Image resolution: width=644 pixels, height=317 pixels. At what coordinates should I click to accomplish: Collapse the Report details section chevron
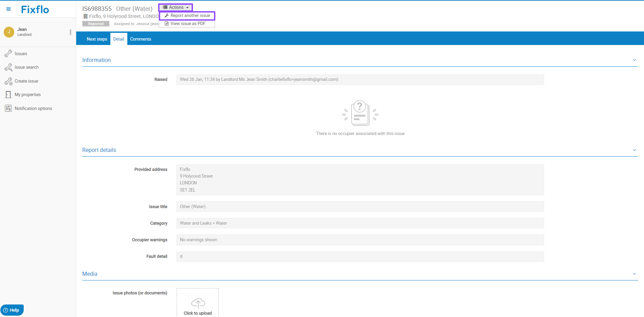(634, 150)
